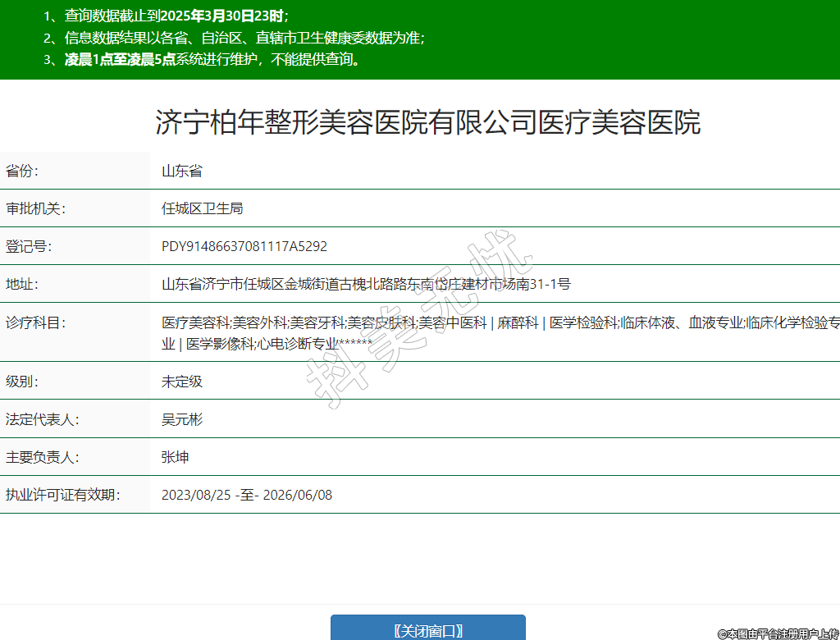Select the legal representative name 吴元彬

pyautogui.click(x=182, y=419)
